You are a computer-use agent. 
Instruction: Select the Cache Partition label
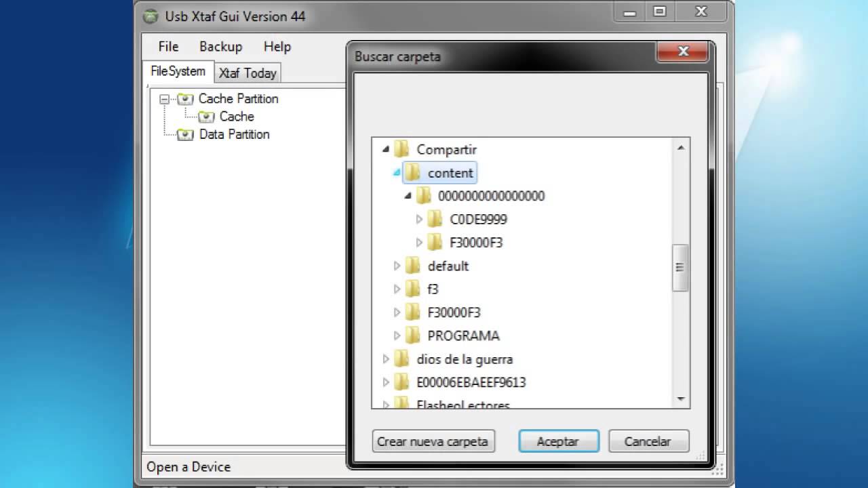[x=238, y=99]
